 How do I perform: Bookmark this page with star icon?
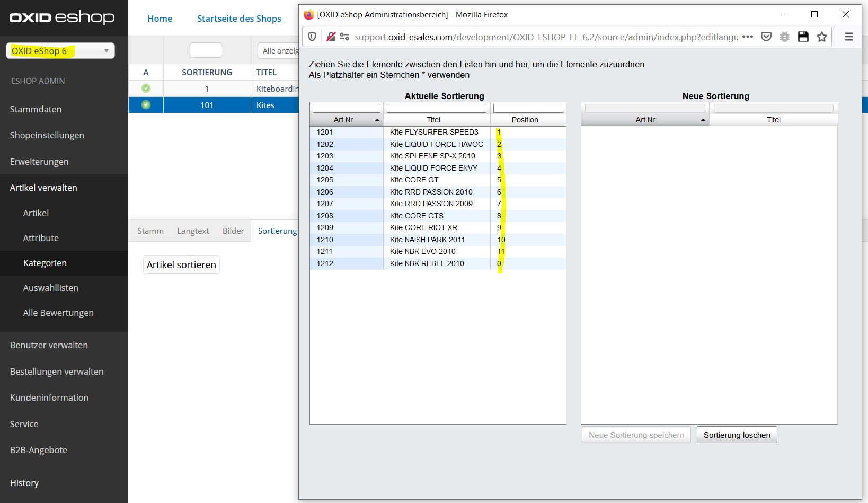coord(822,37)
